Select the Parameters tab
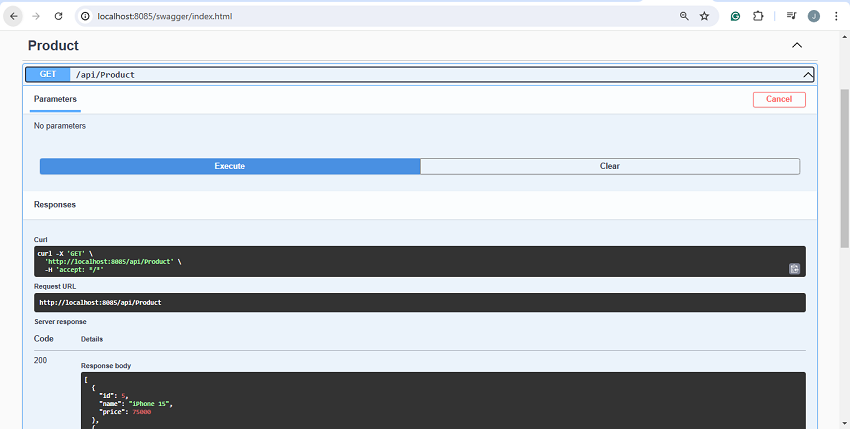The width and height of the screenshot is (850, 429). point(55,99)
